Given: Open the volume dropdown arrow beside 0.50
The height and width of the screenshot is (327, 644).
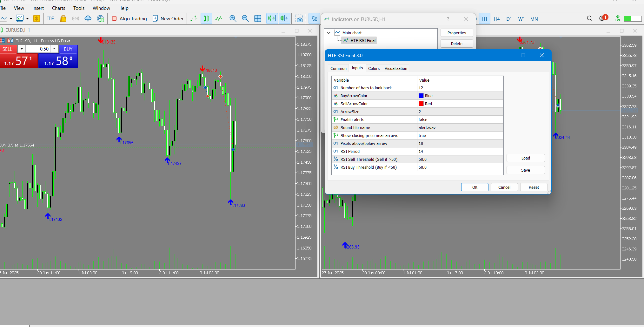Looking at the screenshot, I should coord(22,49).
